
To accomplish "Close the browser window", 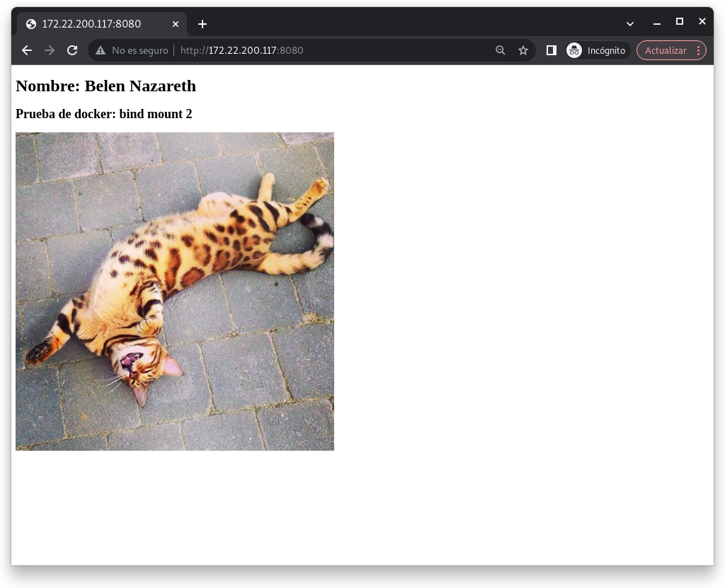I will click(x=702, y=22).
